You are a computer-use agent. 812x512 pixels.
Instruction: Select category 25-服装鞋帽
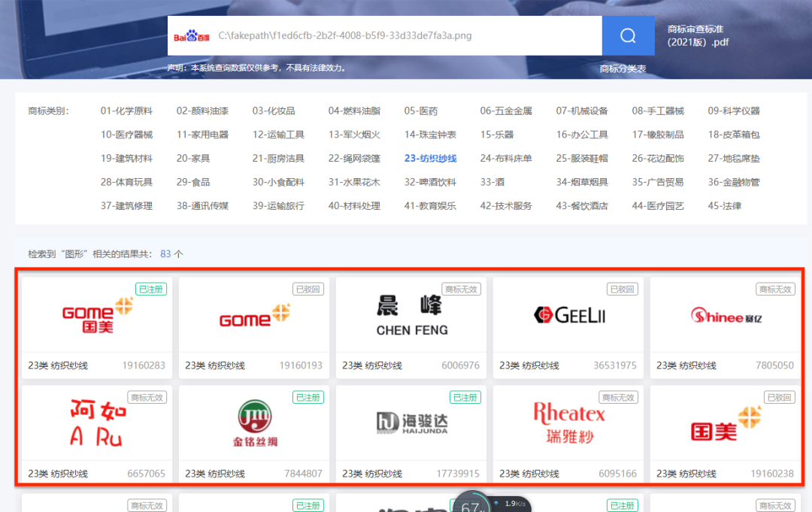[582, 159]
